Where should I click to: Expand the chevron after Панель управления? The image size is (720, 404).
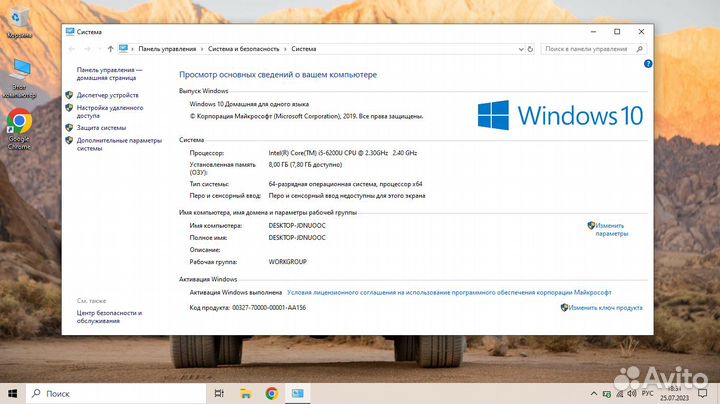tap(202, 49)
